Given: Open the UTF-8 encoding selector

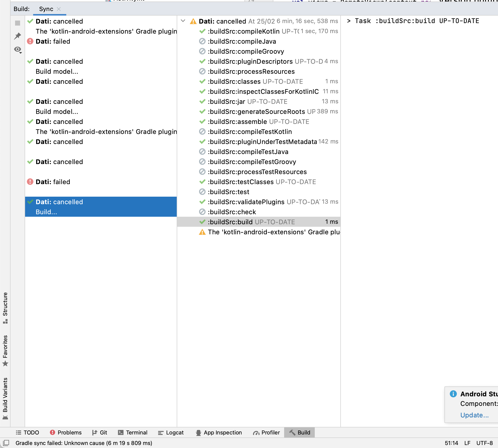Looking at the screenshot, I should pyautogui.click(x=484, y=443).
